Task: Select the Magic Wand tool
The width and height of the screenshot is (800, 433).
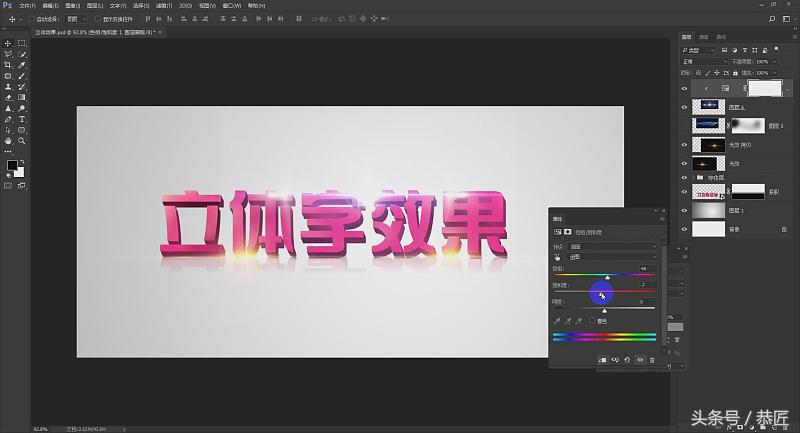Action: [x=21, y=54]
